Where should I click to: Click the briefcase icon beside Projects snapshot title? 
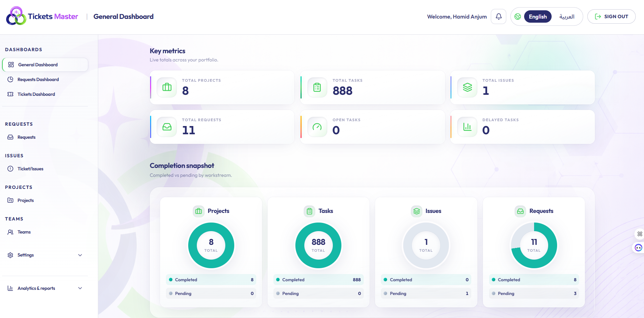pos(199,211)
